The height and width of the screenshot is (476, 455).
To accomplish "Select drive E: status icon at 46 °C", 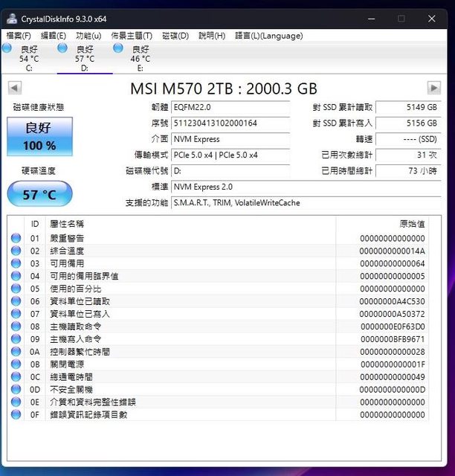I will [118, 48].
